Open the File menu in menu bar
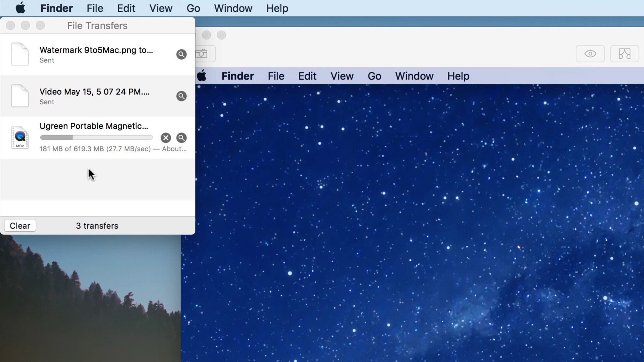This screenshot has width=644, height=362. (x=95, y=8)
